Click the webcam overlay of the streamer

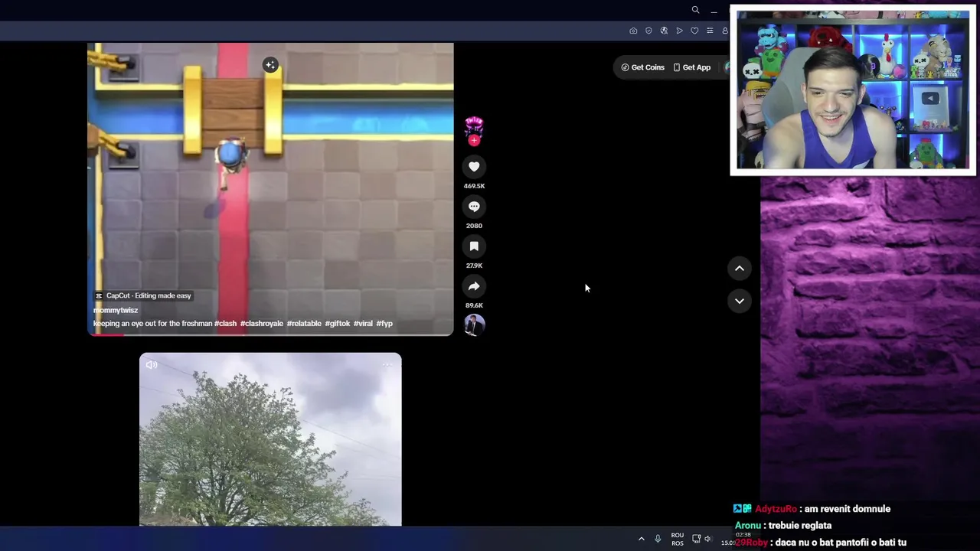(853, 90)
